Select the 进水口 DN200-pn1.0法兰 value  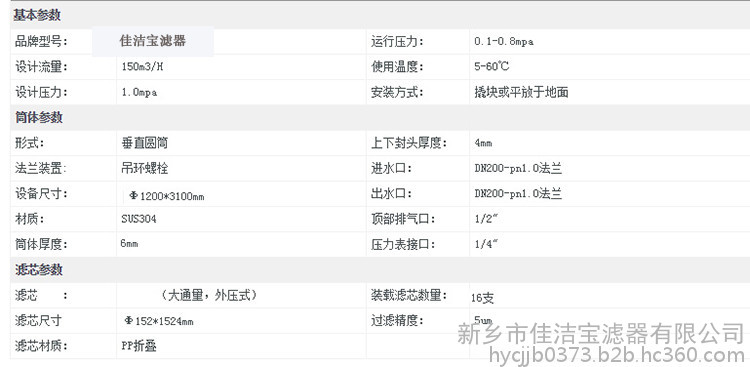pos(518,168)
